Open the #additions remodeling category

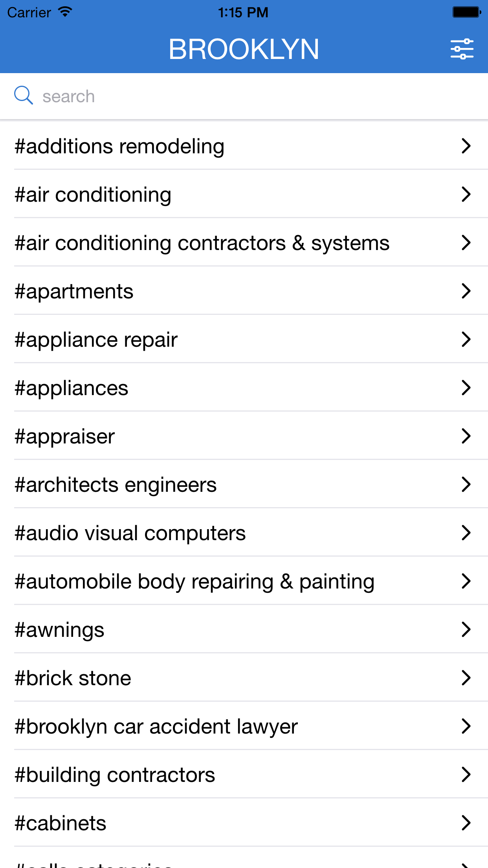click(119, 146)
